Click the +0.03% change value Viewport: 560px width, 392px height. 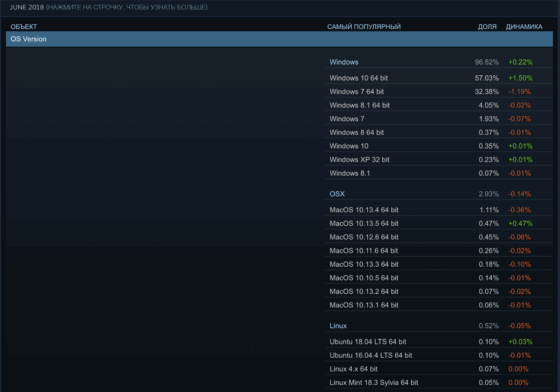[x=520, y=342]
